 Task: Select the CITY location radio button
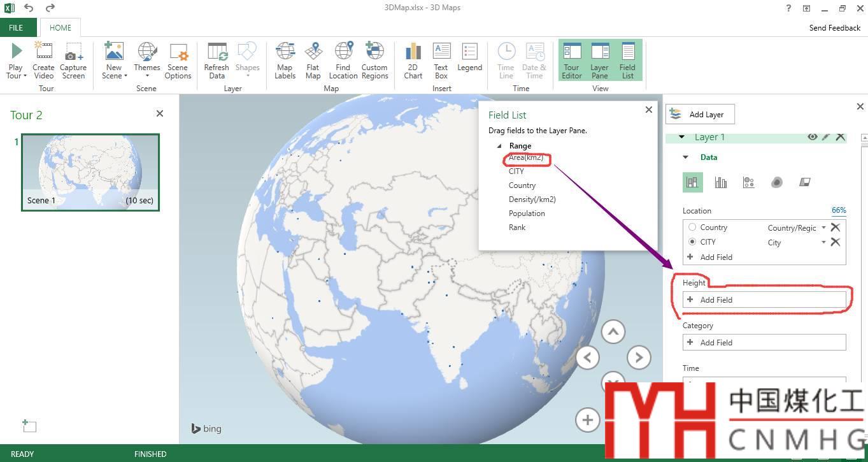[692, 242]
